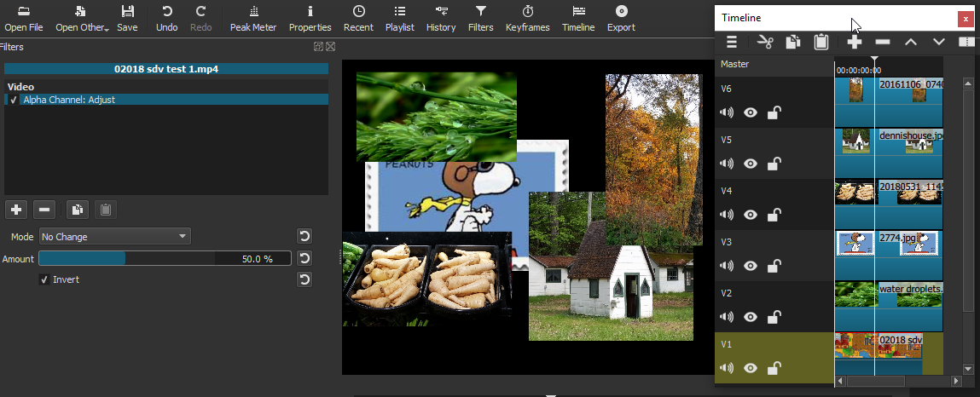
Task: Hide track V3 with eye icon
Action: click(750, 267)
